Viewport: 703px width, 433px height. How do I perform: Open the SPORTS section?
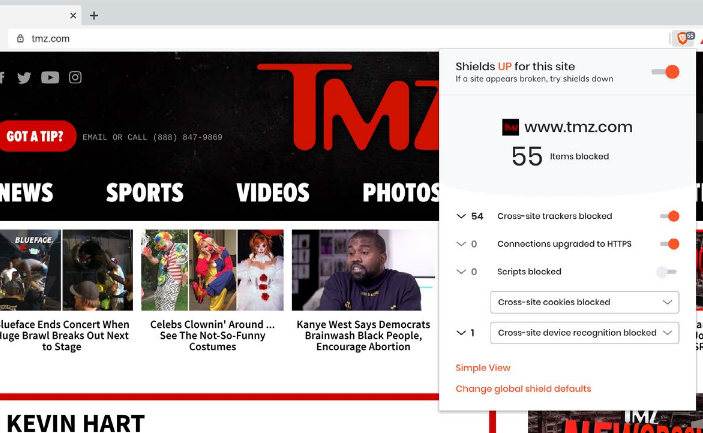(x=145, y=193)
